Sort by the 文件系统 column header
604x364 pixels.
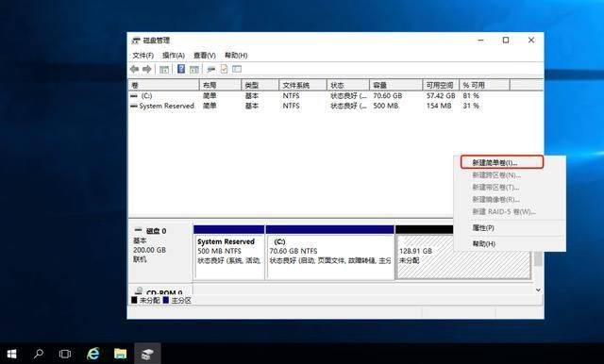coord(303,85)
